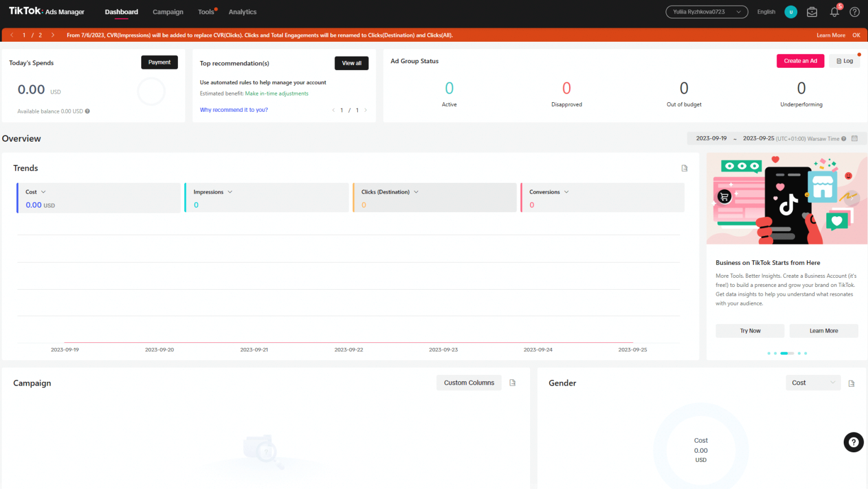The height and width of the screenshot is (489, 868).
Task: Click the help question mark icon in top bar
Action: tap(854, 11)
